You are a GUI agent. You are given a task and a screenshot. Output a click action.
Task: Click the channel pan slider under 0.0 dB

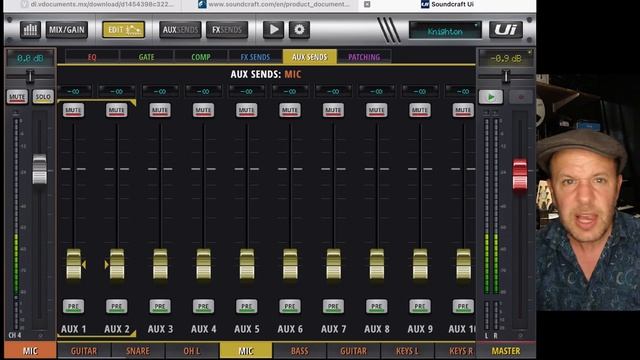tap(30, 76)
